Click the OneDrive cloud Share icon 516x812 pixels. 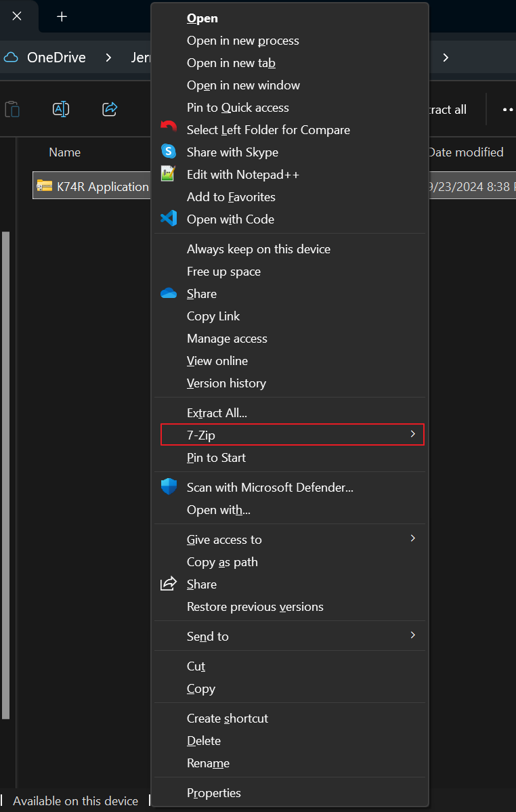[x=168, y=293]
